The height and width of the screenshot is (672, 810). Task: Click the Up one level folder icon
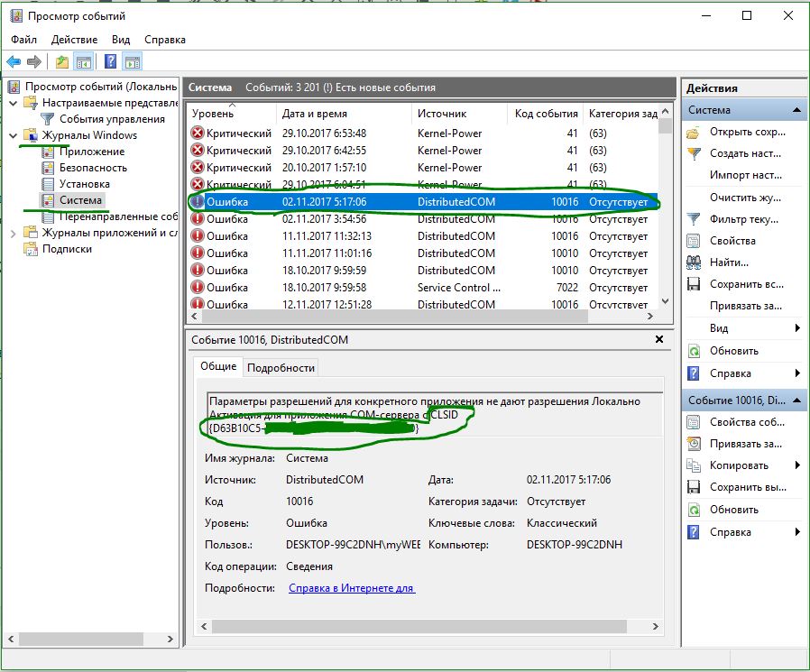pyautogui.click(x=62, y=62)
